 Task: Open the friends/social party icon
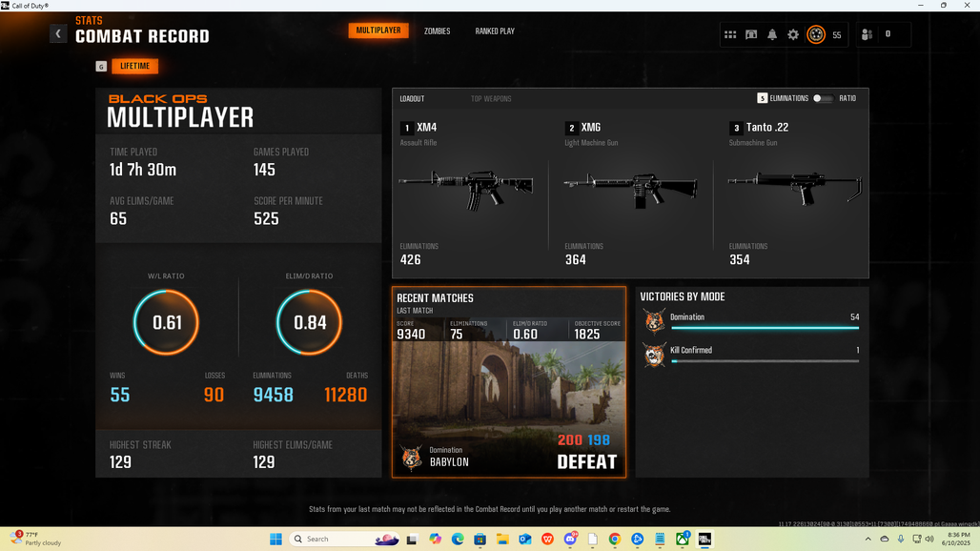tap(867, 35)
